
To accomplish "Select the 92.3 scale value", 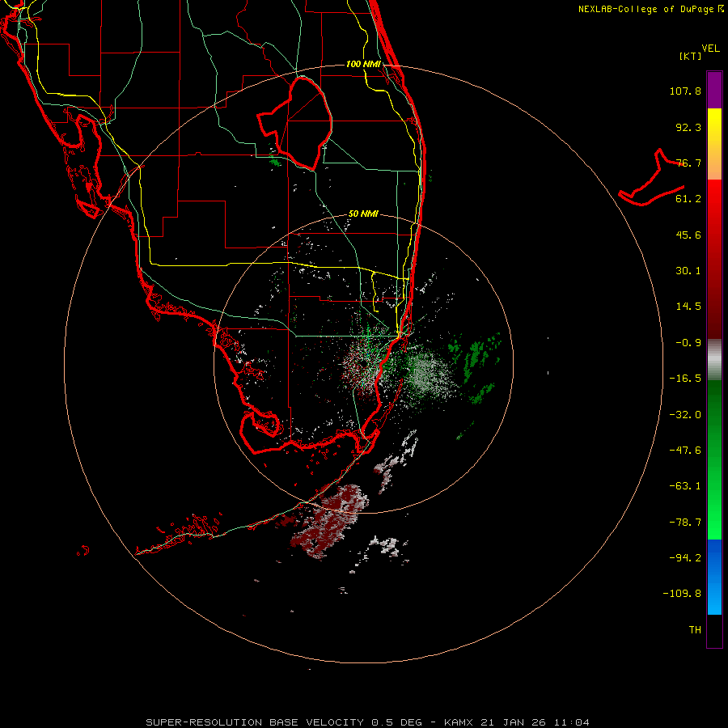I will [688, 127].
